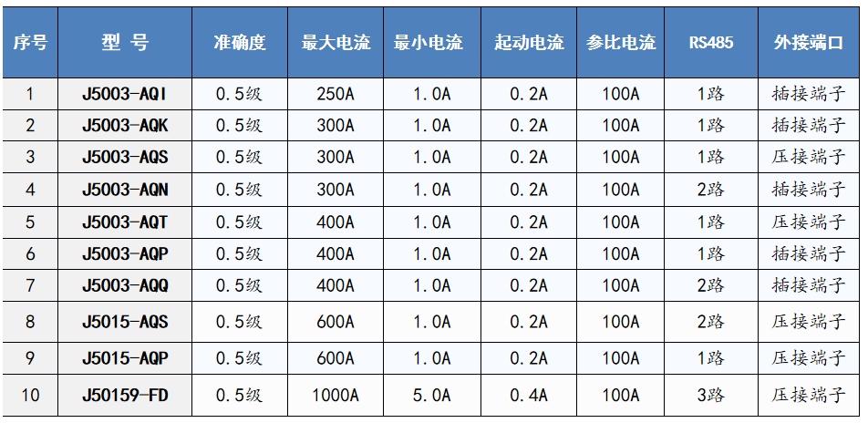Click 2路 in the J5003-AQQ row
Image resolution: width=868 pixels, height=423 pixels.
point(711,285)
